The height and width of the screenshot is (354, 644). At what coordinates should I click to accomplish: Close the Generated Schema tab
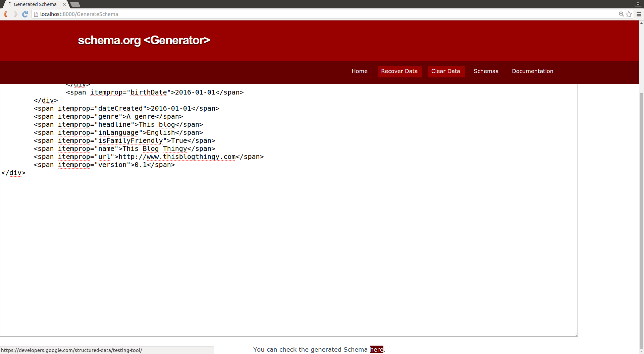tap(64, 4)
